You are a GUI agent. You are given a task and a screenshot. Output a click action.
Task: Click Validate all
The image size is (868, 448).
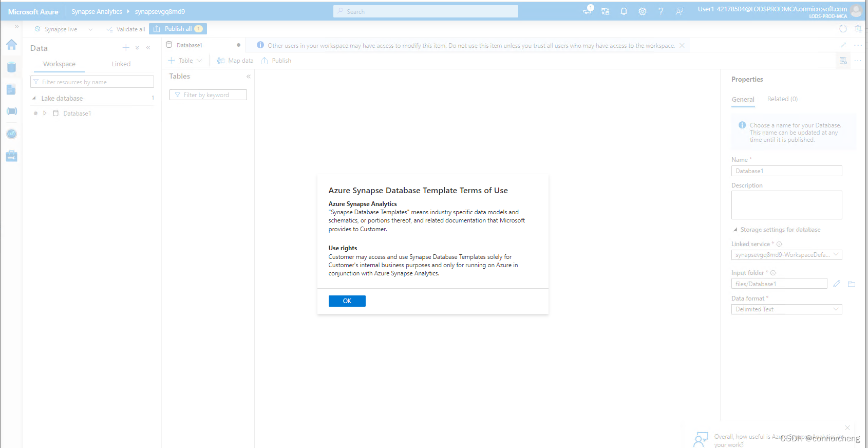pyautogui.click(x=126, y=29)
